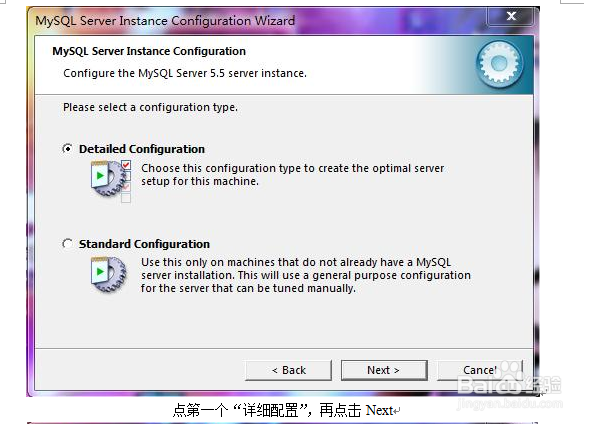This screenshot has width=596, height=424.
Task: Select the Standard Configuration radio button
Action: click(x=68, y=243)
